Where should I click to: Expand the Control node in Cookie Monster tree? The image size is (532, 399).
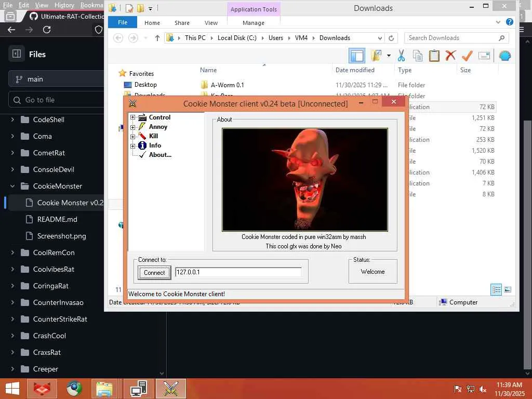tap(132, 117)
